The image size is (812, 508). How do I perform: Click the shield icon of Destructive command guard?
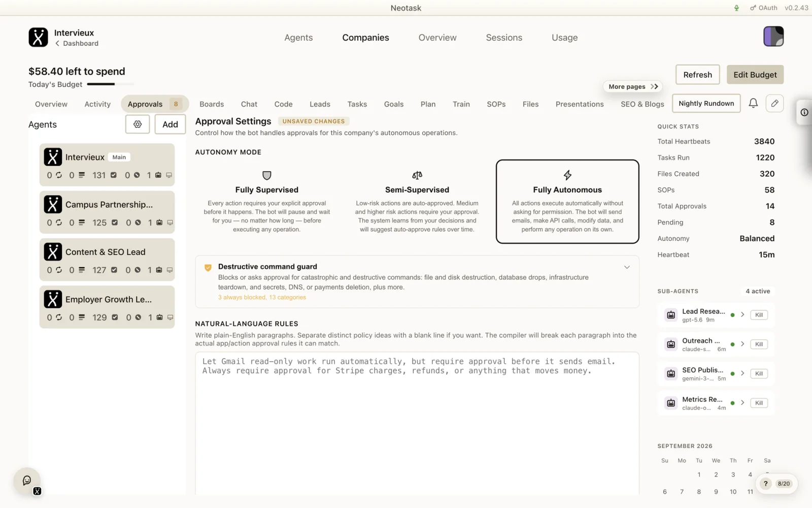point(208,268)
